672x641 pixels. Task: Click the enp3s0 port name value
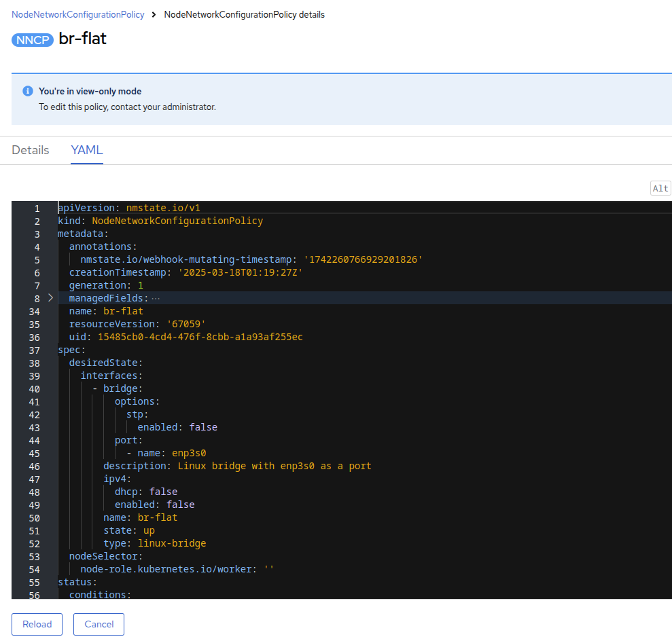[x=189, y=454]
